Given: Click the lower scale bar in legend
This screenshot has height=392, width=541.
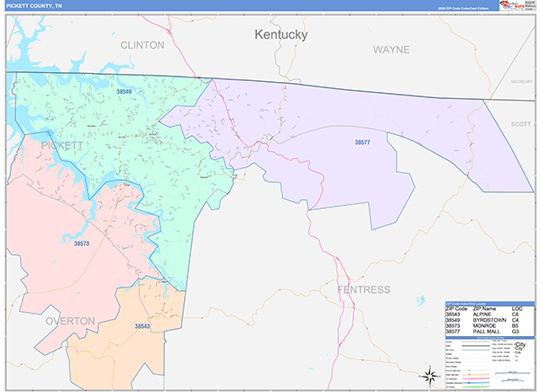Looking at the screenshot, I should (513, 380).
